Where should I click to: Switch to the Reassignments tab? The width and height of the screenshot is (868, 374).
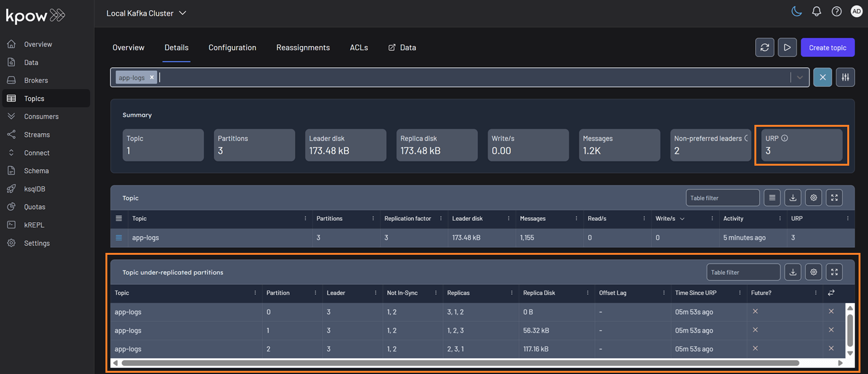303,48
